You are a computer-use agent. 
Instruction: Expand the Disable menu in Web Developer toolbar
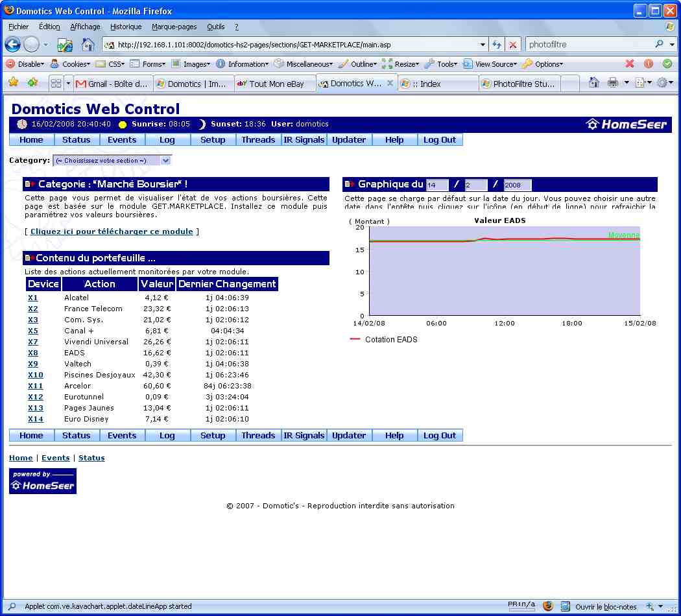(25, 64)
